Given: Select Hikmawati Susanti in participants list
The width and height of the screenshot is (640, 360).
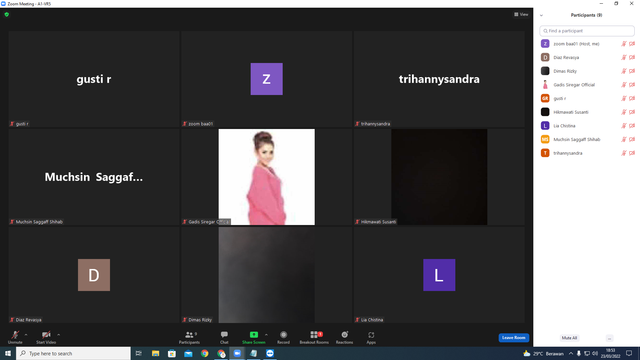Looking at the screenshot, I should click(x=587, y=112).
